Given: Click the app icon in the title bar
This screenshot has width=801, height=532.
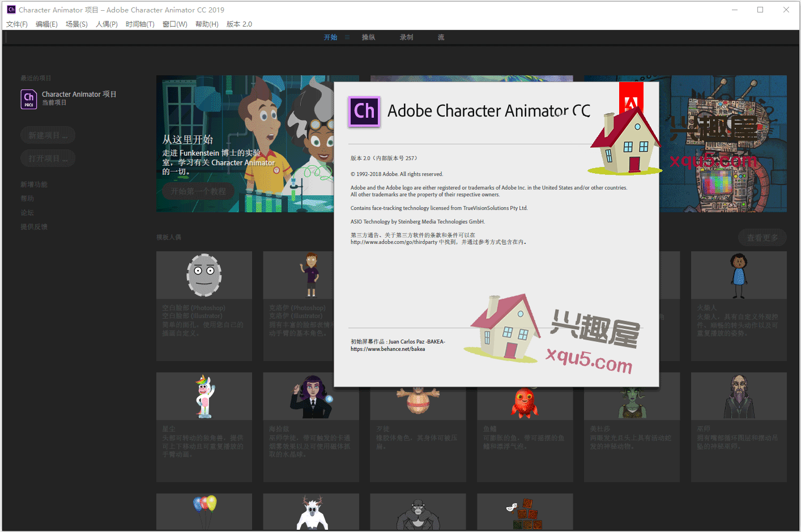Looking at the screenshot, I should coord(11,10).
